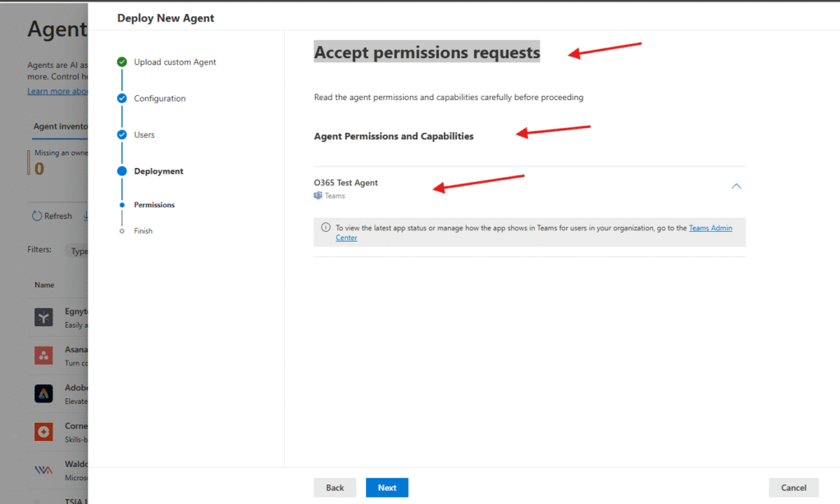This screenshot has height=504, width=840.
Task: Click the Back button
Action: pos(335,488)
